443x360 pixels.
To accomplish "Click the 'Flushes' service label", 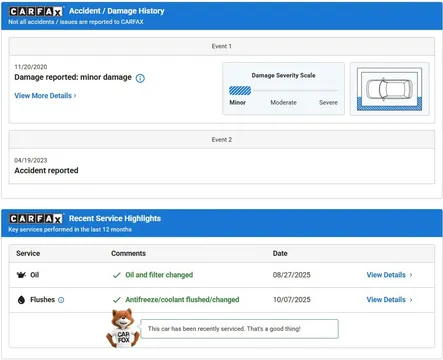I will (42, 300).
